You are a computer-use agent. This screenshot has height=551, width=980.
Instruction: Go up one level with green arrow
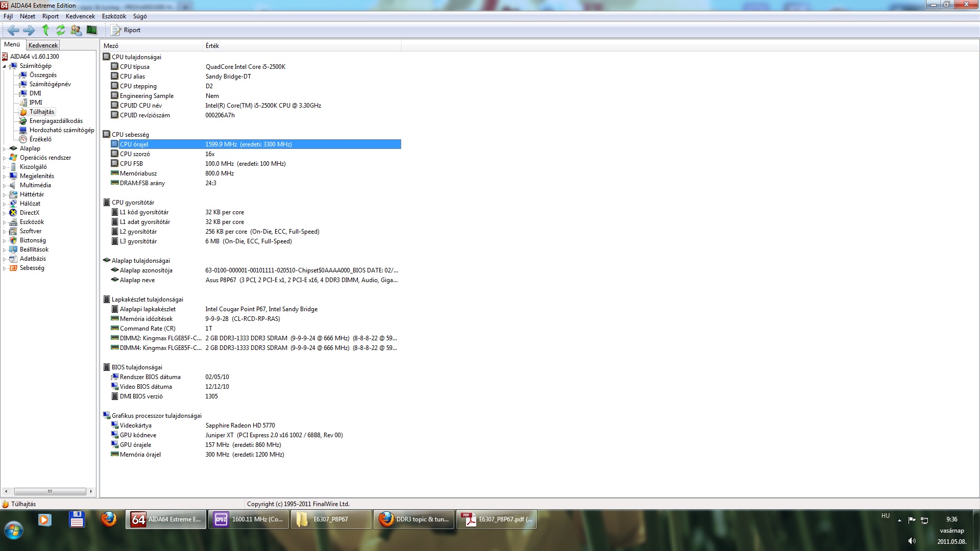pos(45,30)
